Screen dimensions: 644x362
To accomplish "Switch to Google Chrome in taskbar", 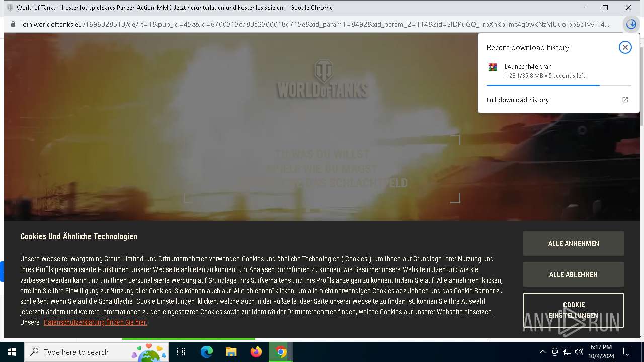I will click(281, 352).
